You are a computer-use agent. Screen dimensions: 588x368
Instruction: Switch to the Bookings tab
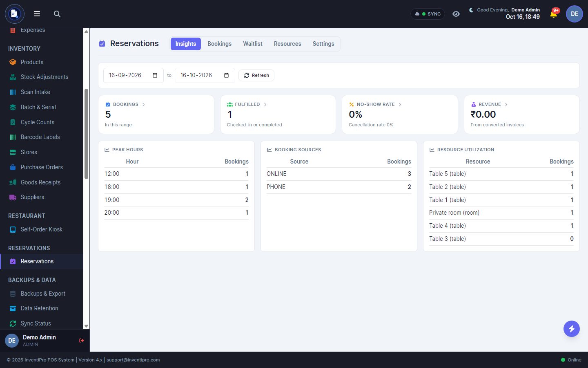tap(219, 44)
